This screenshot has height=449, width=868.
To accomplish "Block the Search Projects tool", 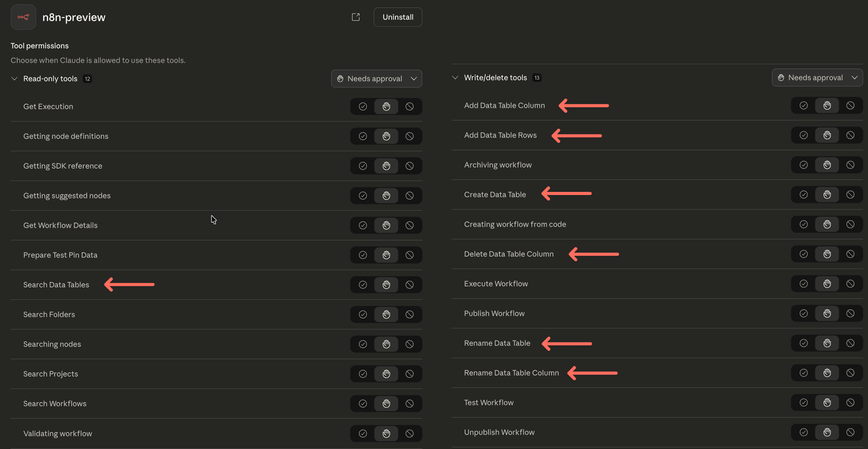I will click(410, 374).
